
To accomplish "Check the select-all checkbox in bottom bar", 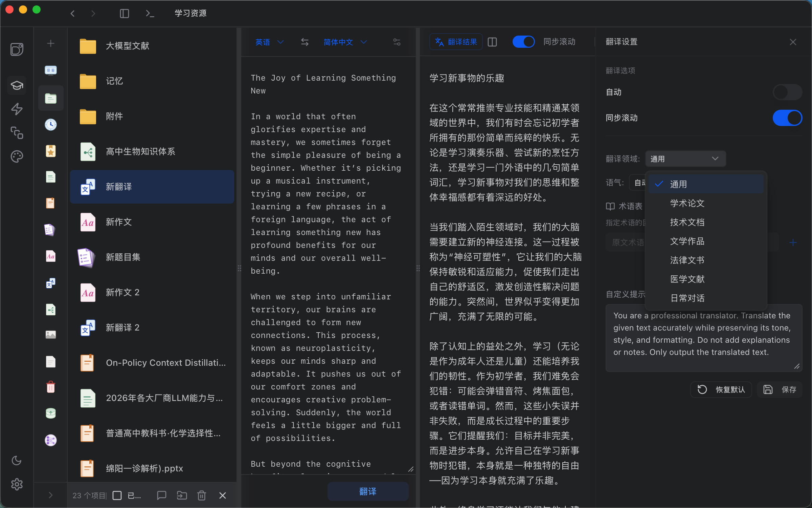I will click(117, 495).
